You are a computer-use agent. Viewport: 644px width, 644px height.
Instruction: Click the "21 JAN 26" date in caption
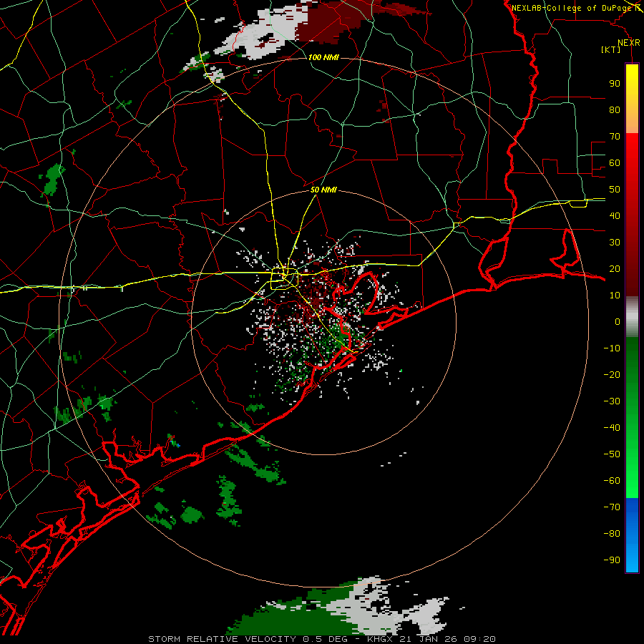tap(429, 639)
